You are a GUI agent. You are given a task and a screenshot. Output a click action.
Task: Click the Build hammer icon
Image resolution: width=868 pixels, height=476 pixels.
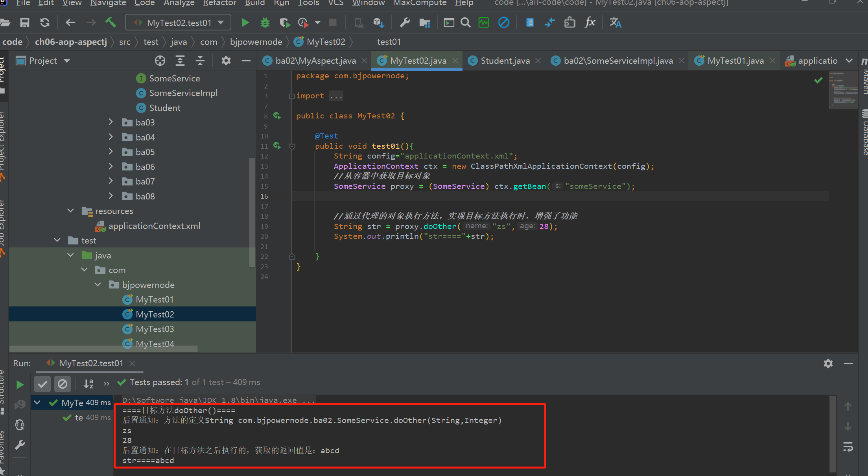pos(111,23)
